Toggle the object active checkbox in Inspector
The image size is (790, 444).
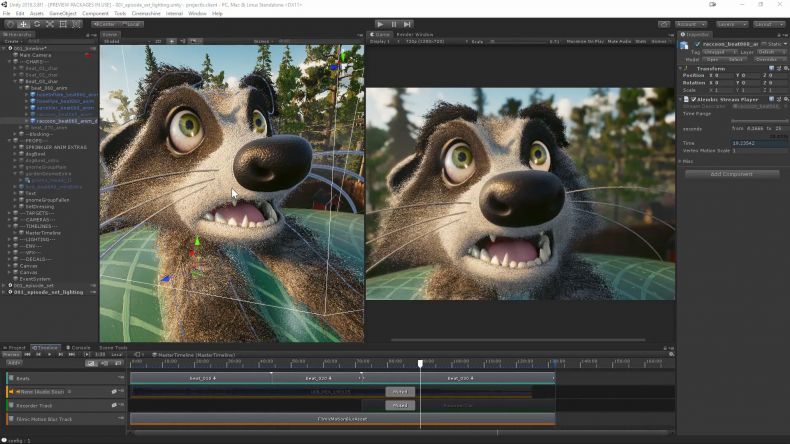point(697,44)
